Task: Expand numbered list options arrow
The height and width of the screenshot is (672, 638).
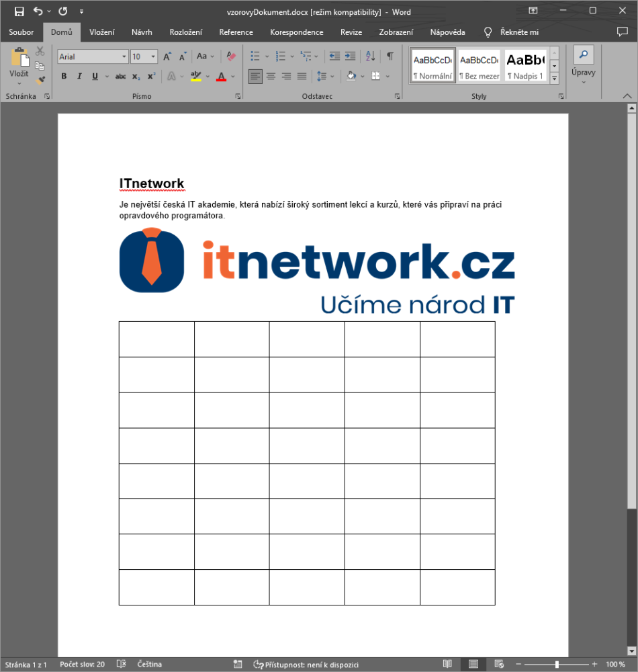Action: pyautogui.click(x=292, y=56)
